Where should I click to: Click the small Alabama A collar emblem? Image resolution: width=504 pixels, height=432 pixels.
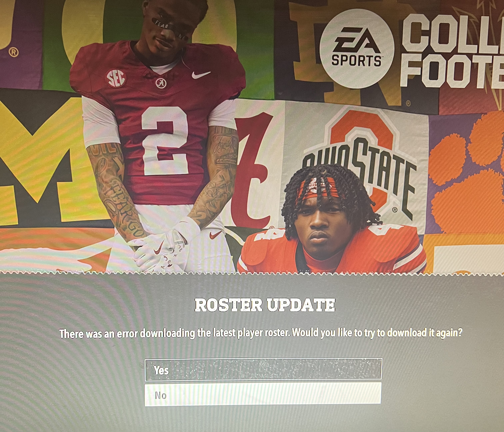[161, 84]
